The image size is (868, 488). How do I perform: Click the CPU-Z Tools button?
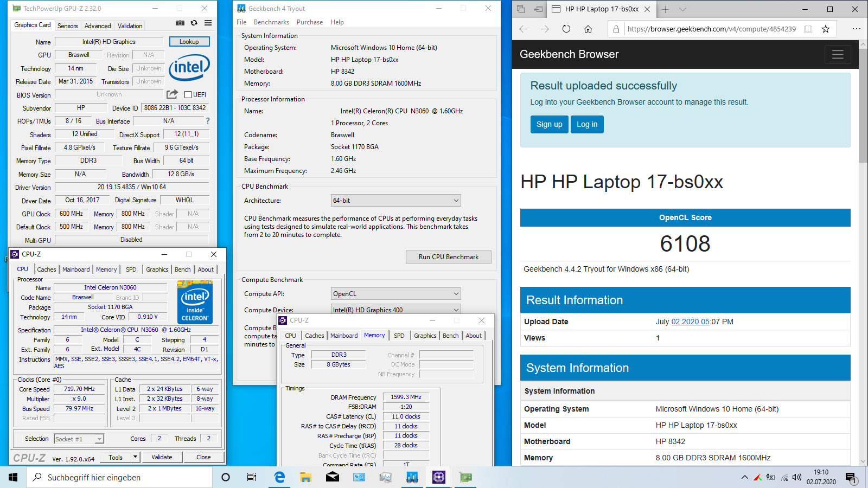coord(116,457)
